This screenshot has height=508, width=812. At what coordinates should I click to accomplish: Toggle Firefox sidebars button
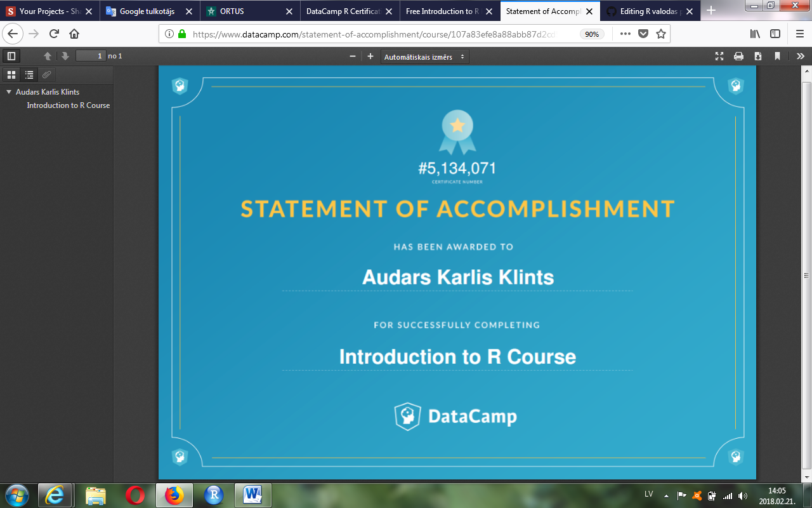775,34
